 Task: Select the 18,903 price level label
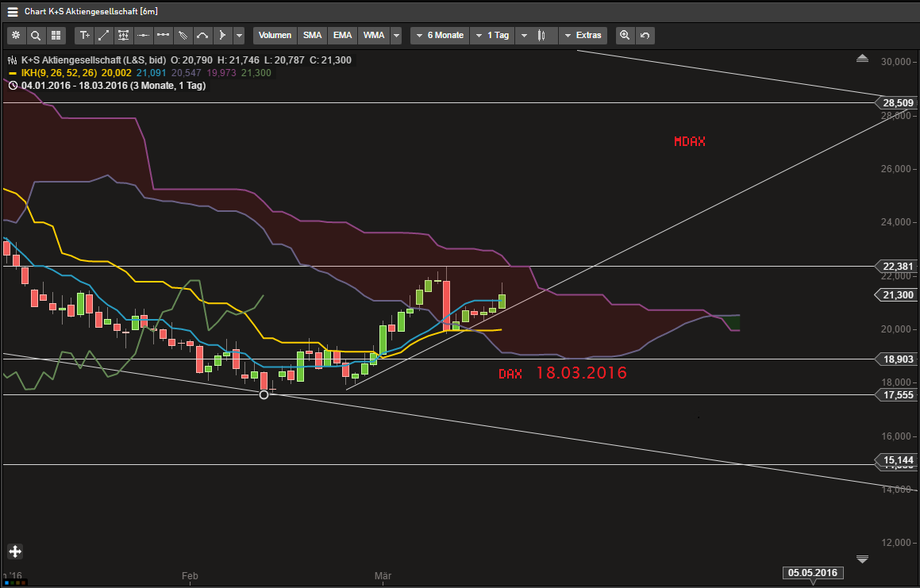896,359
